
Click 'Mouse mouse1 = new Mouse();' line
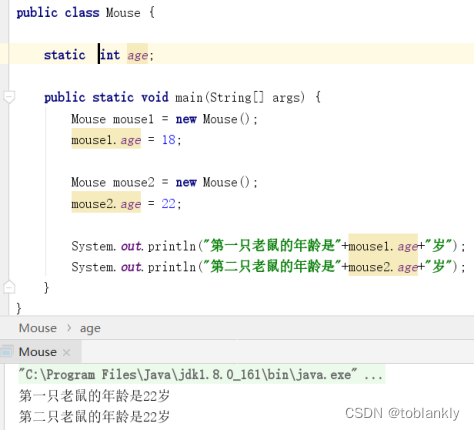(164, 119)
